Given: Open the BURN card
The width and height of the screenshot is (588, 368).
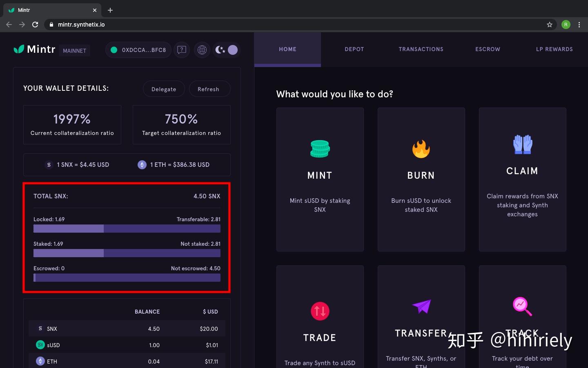Looking at the screenshot, I should pos(421,180).
